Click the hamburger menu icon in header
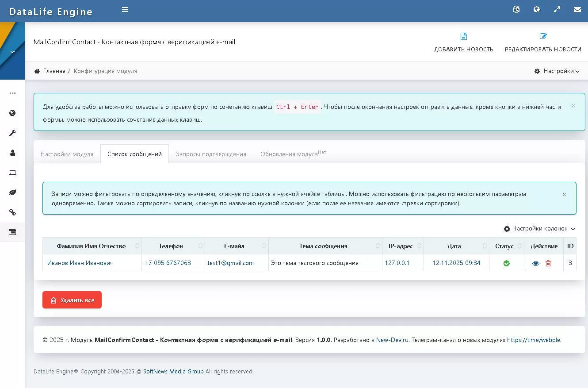 (125, 10)
